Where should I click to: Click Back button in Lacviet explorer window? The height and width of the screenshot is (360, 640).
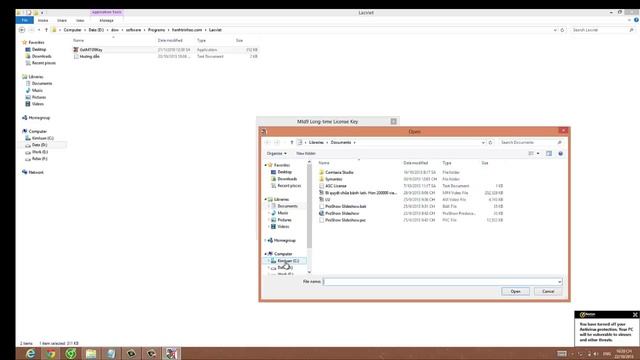pyautogui.click(x=22, y=30)
